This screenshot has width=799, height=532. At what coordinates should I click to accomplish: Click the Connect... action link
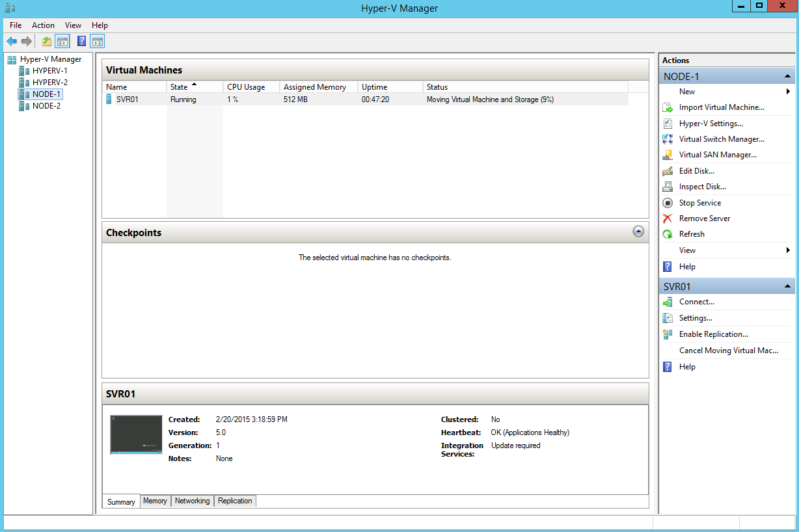697,302
